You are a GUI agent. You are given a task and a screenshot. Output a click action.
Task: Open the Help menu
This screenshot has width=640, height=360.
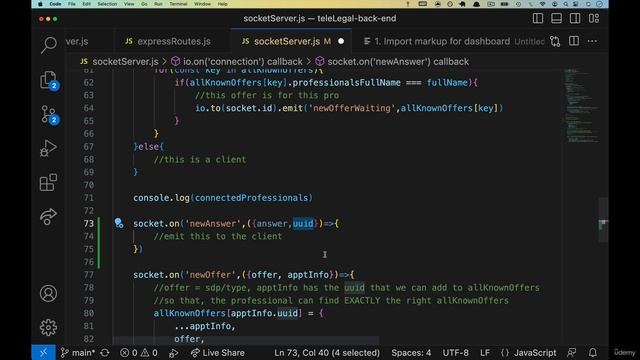222,4
